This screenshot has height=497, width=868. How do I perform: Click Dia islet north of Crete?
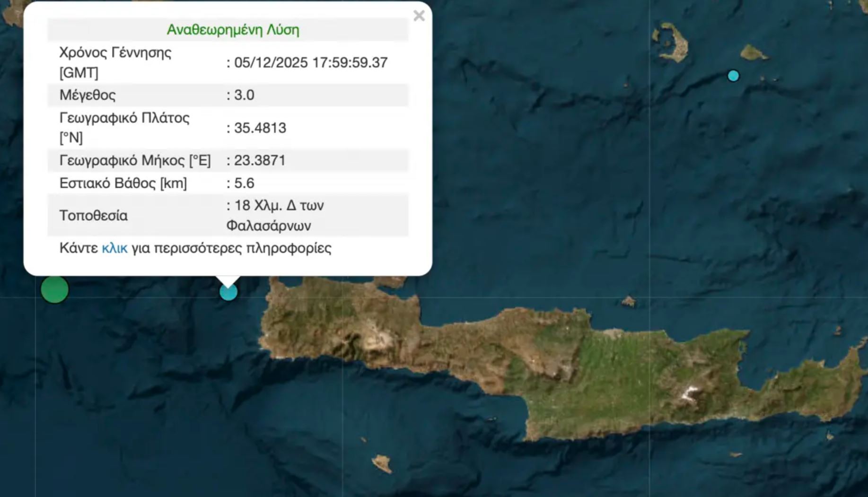pyautogui.click(x=628, y=301)
